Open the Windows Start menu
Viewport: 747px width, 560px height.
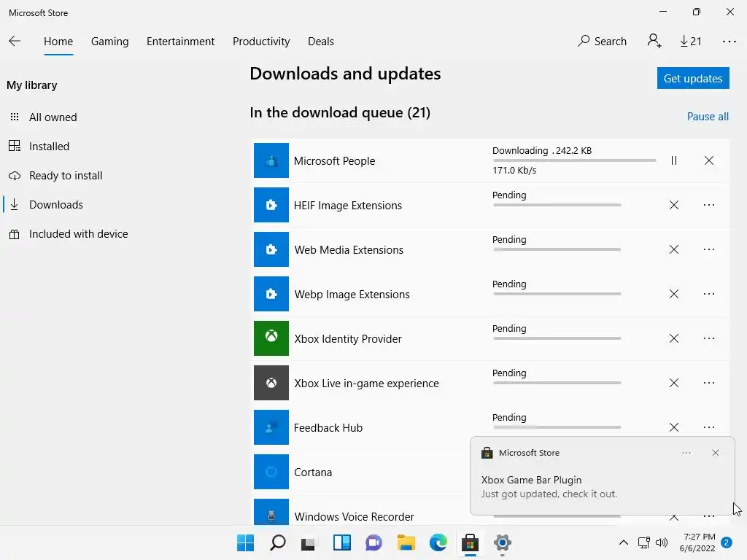pos(245,542)
